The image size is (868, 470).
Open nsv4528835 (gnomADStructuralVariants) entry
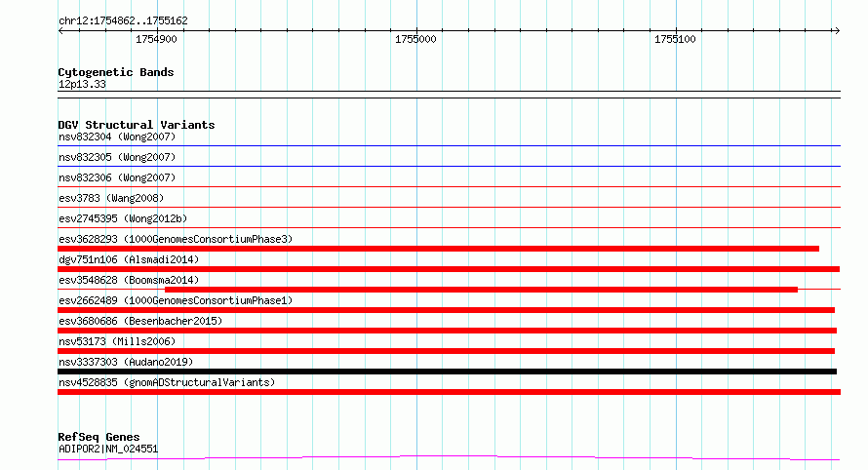[167, 382]
